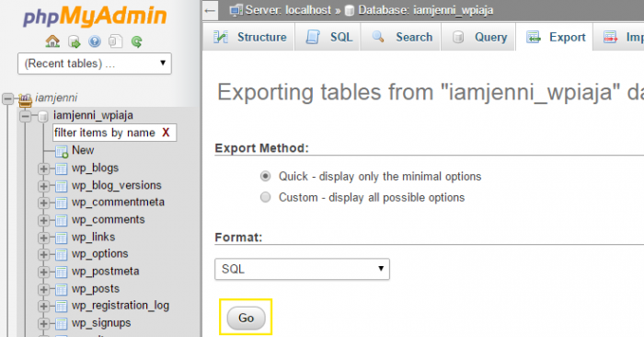Click the New table icon
Viewport: 644px width, 337px height.
point(62,151)
